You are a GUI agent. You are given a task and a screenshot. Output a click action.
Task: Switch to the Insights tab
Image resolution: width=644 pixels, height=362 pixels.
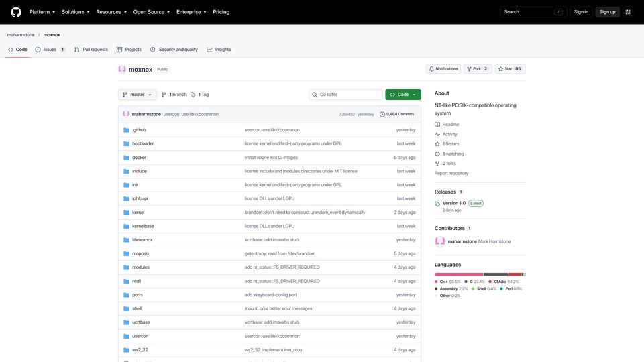tap(219, 49)
